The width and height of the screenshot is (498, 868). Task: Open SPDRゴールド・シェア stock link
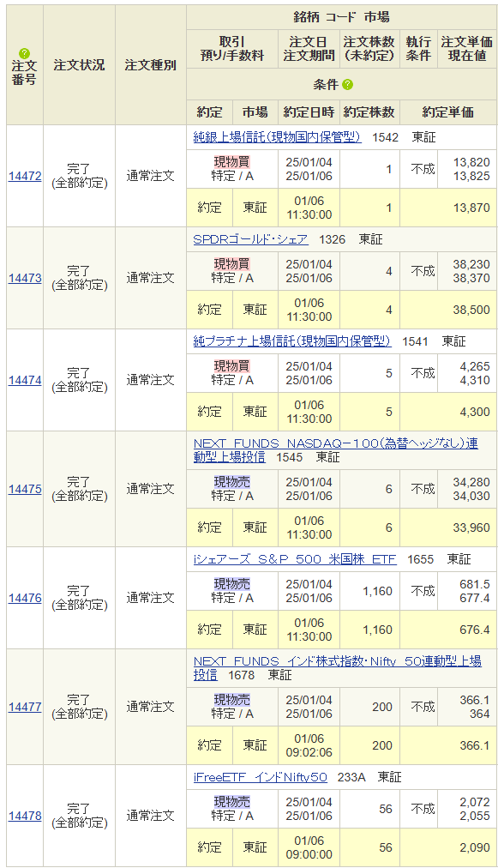coord(250,239)
